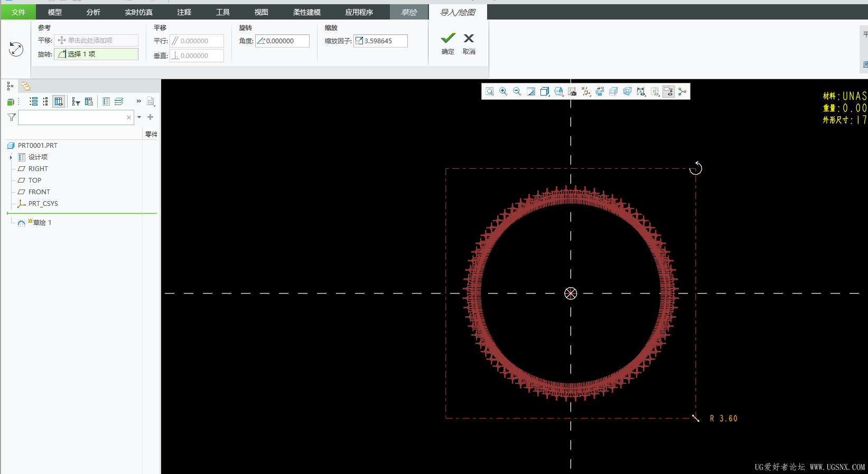The height and width of the screenshot is (474, 868).
Task: Expand the model tree toolbar overflow chevron
Action: 139,101
